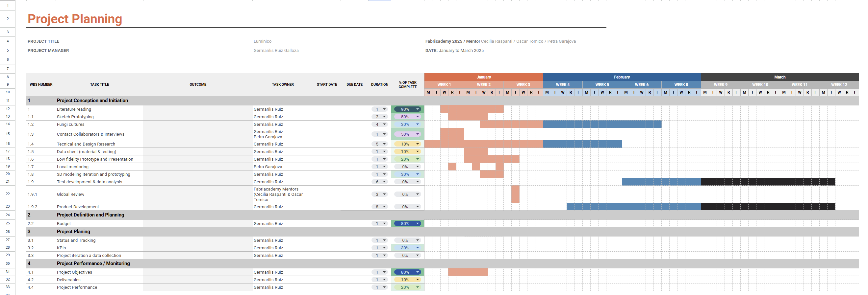Select the WEEK 9 header cell
This screenshot has width=868, height=295.
click(720, 85)
